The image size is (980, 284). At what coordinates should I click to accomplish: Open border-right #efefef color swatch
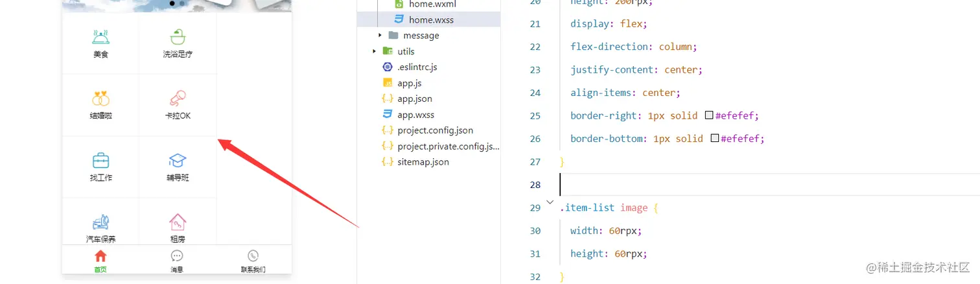709,115
